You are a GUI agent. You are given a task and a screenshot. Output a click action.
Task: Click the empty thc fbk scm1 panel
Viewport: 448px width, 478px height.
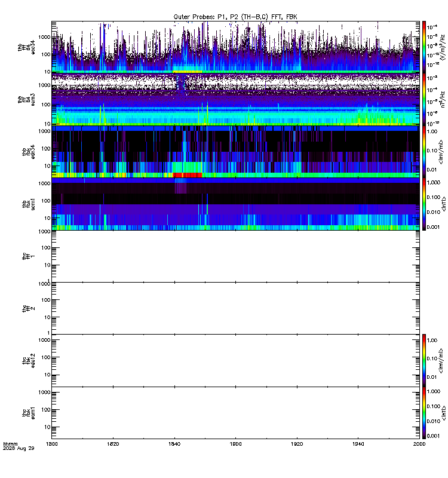tap(235, 413)
